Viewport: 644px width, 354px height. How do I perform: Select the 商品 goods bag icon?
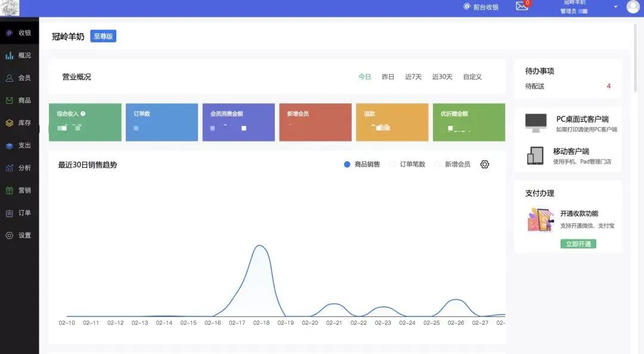tap(9, 100)
